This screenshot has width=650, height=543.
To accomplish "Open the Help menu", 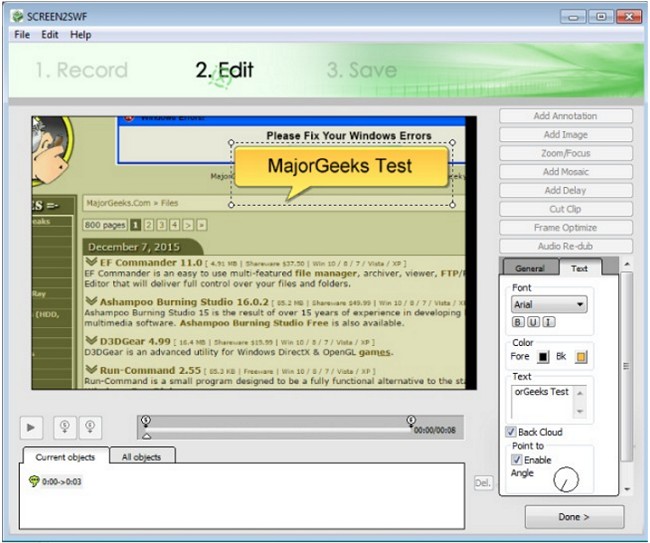I will 81,35.
